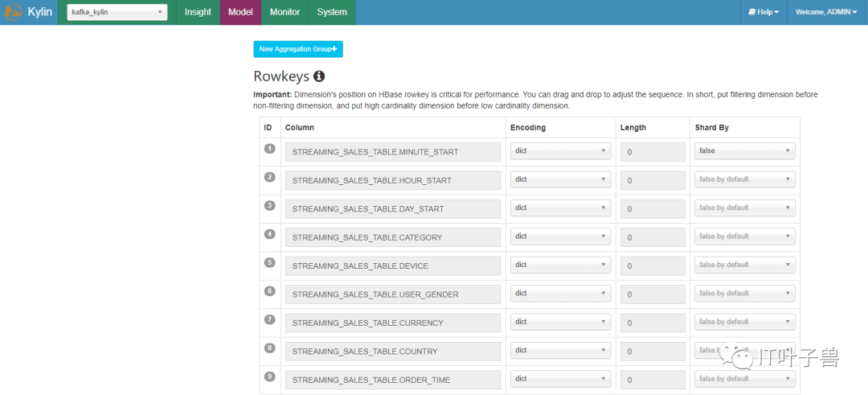Image resolution: width=868 pixels, height=395 pixels.
Task: Click row ID badge 3
Action: point(269,205)
